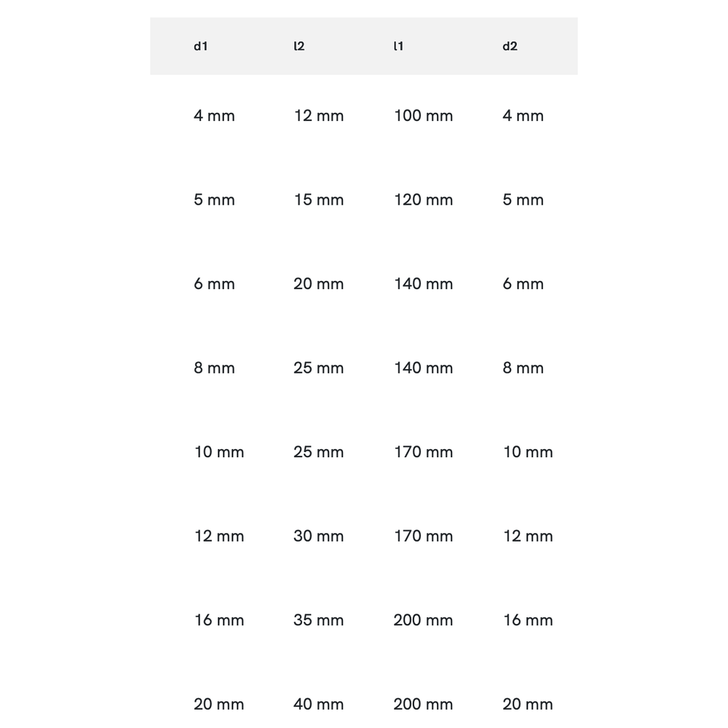Image resolution: width=728 pixels, height=728 pixels.
Task: Click the 6 mm cell in d1 column
Action: click(214, 284)
